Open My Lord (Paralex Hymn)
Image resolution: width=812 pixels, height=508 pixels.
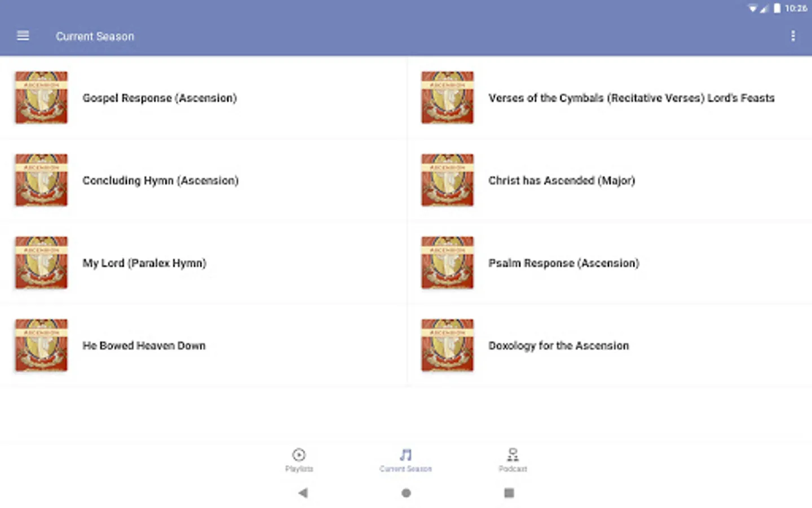coord(203,263)
